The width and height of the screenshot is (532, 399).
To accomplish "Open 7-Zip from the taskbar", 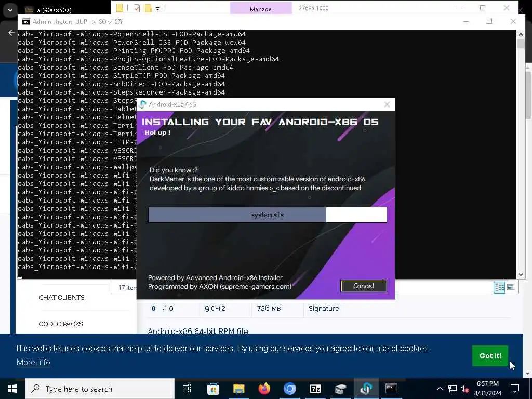I will pyautogui.click(x=315, y=389).
